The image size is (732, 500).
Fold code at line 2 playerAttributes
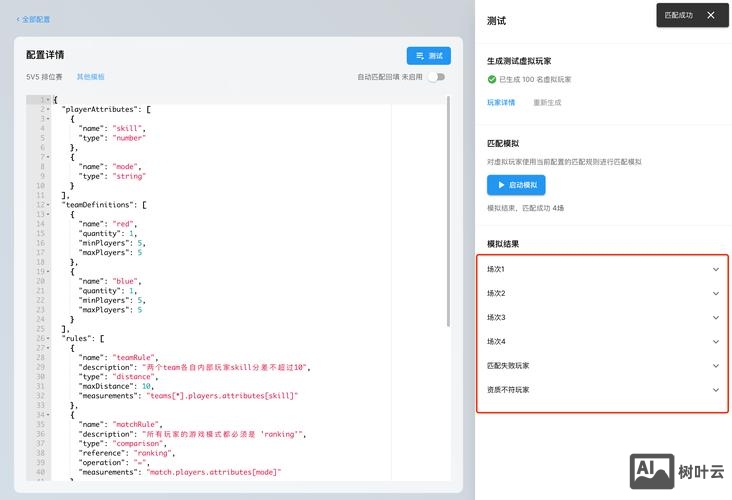click(x=48, y=109)
